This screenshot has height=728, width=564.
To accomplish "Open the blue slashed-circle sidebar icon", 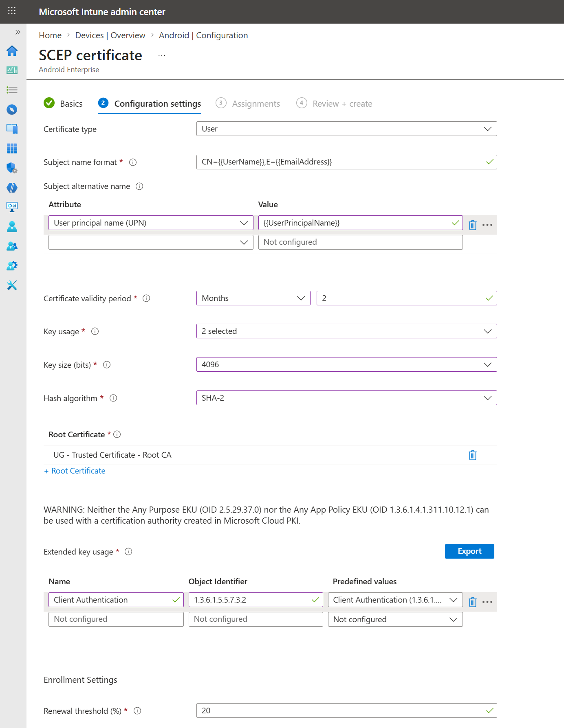I will pos(12,188).
